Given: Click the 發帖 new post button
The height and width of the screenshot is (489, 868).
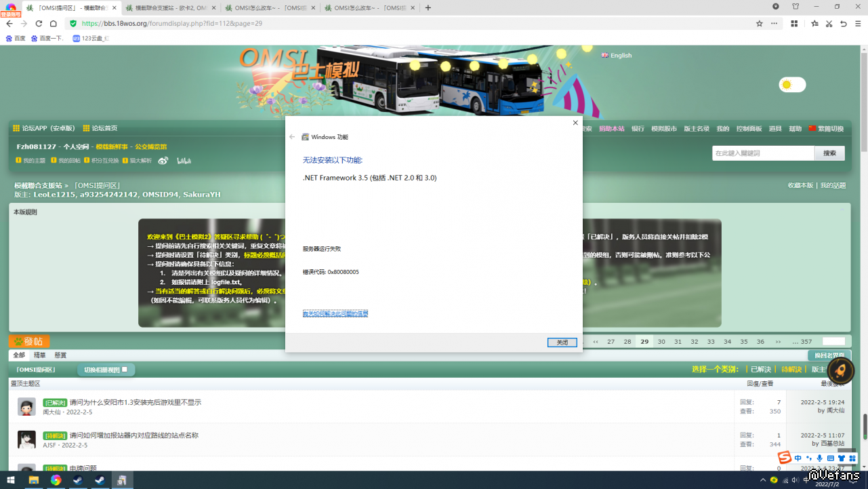Looking at the screenshot, I should click(29, 342).
